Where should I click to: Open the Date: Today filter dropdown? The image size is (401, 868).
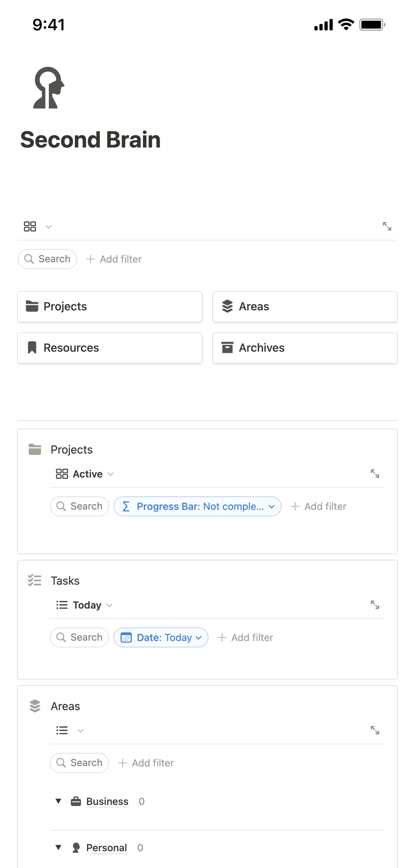click(161, 637)
